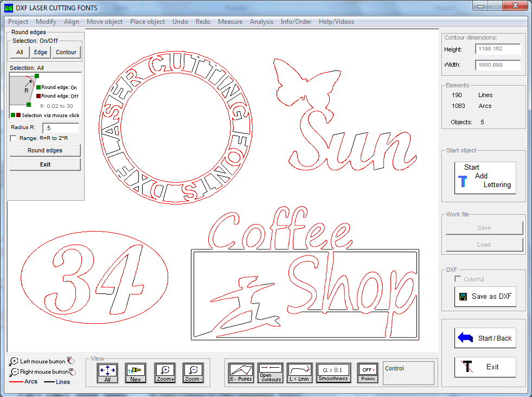Click the Start / Back arrow button
532x397 pixels.
(485, 338)
